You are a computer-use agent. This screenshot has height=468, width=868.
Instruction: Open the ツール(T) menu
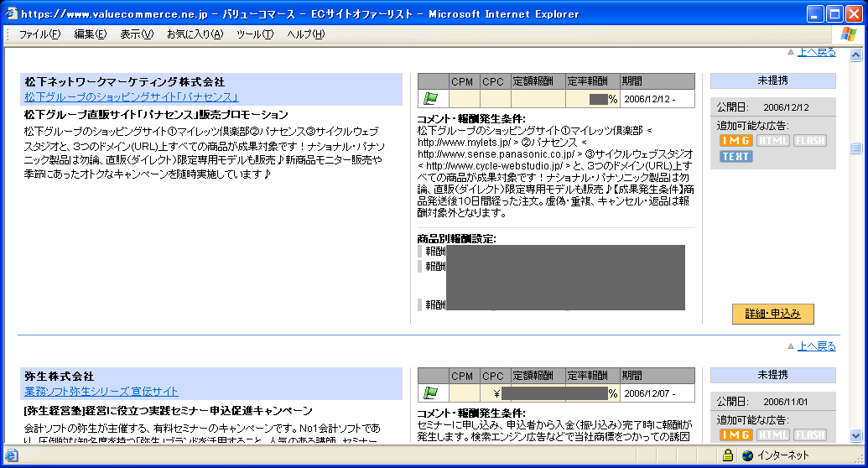pyautogui.click(x=255, y=34)
